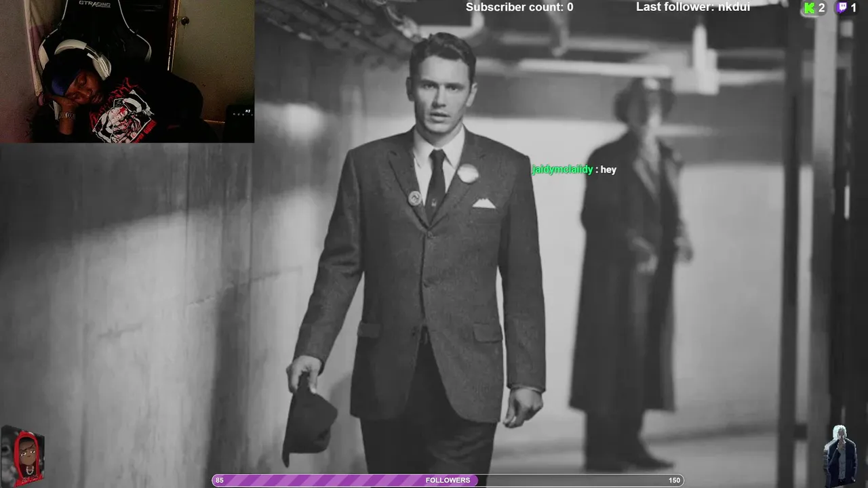Click the "Subscriber count: 0" text

tap(519, 7)
